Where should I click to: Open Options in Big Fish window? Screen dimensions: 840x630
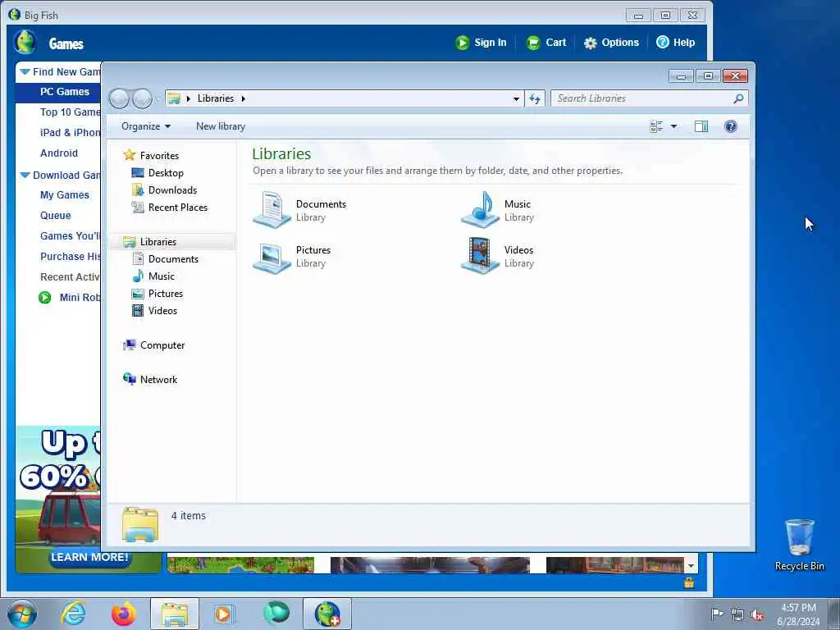click(611, 43)
